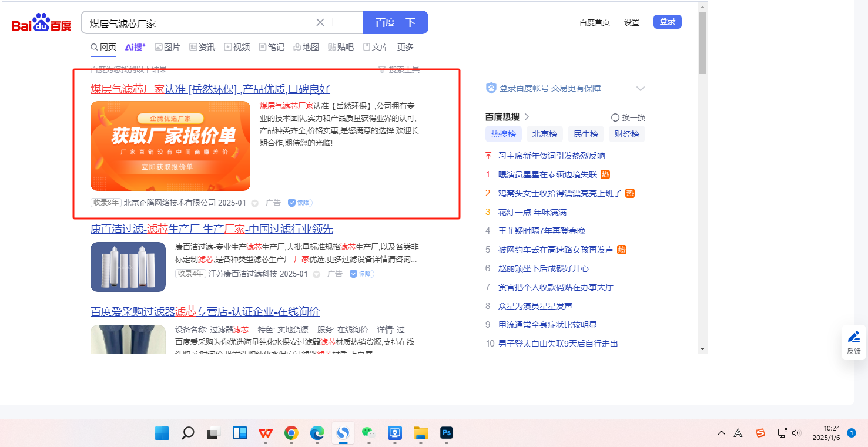Image resolution: width=868 pixels, height=447 pixels.
Task: Select the 财经榜 hot list tab
Action: point(626,134)
